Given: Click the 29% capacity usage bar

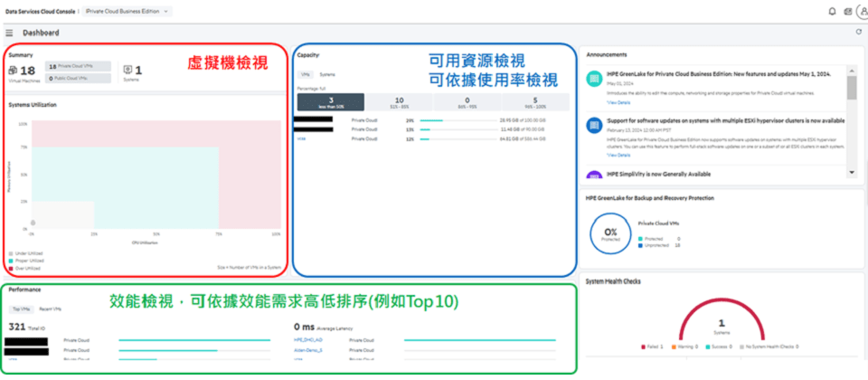Looking at the screenshot, I should 443,119.
